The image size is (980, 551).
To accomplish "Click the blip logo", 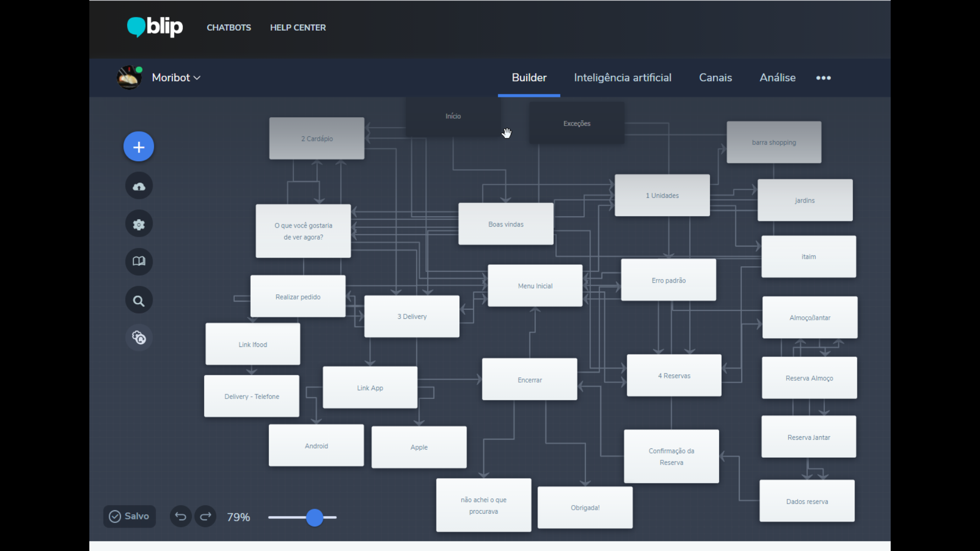I will 155,27.
